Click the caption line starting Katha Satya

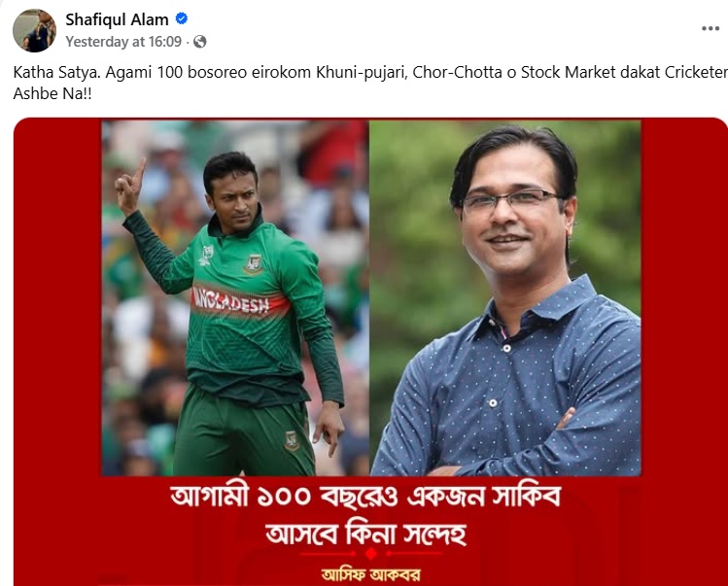click(x=370, y=73)
